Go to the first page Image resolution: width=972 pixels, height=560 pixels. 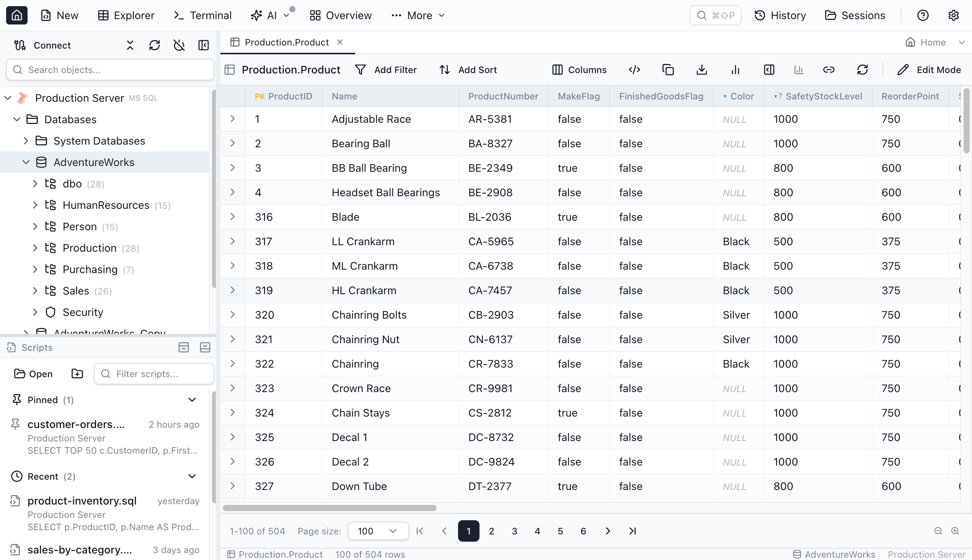419,531
